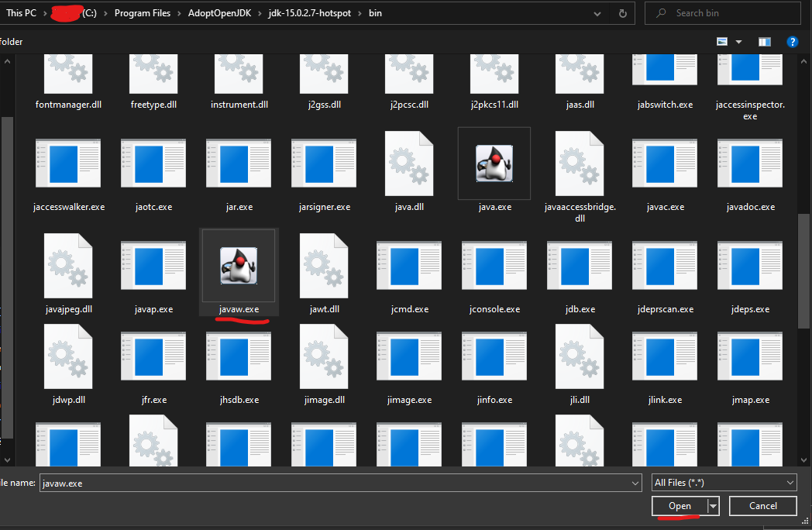This screenshot has height=530, width=812.
Task: Select the jmap.exe file icon
Action: tap(750, 356)
